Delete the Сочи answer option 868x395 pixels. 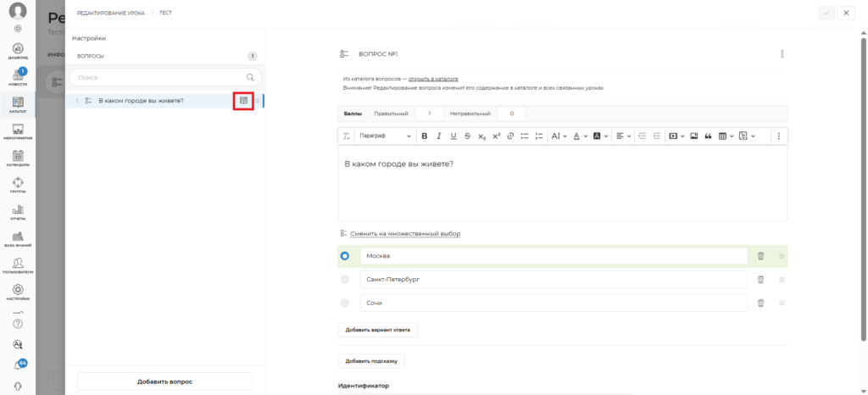tap(760, 303)
